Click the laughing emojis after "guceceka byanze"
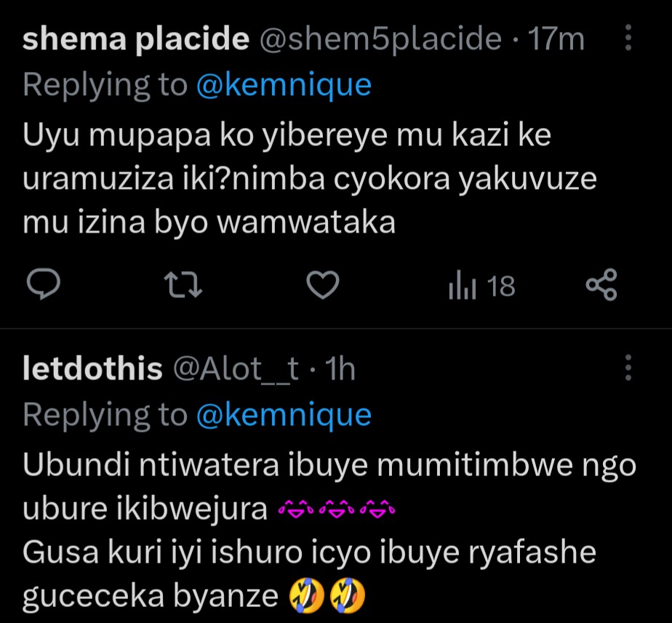 326,598
